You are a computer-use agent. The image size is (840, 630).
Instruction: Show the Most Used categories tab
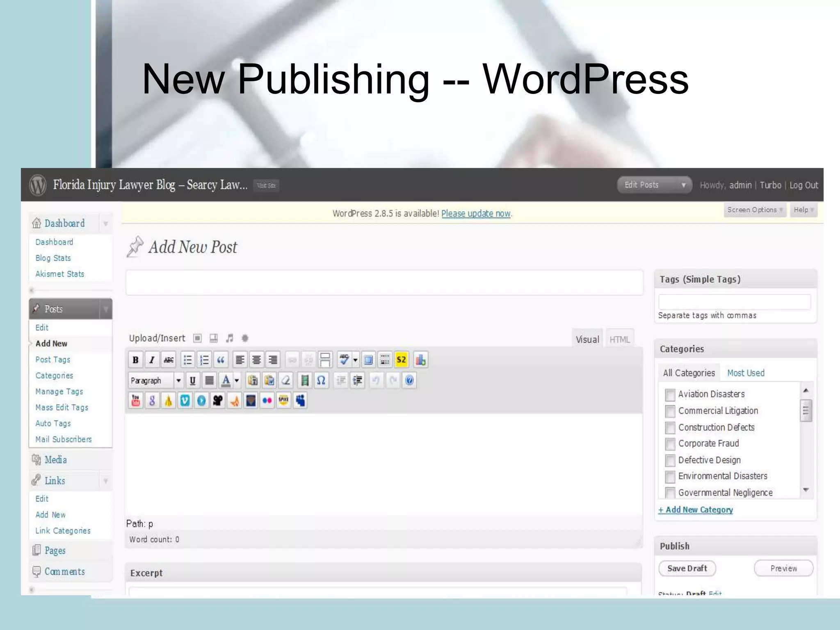pos(746,373)
